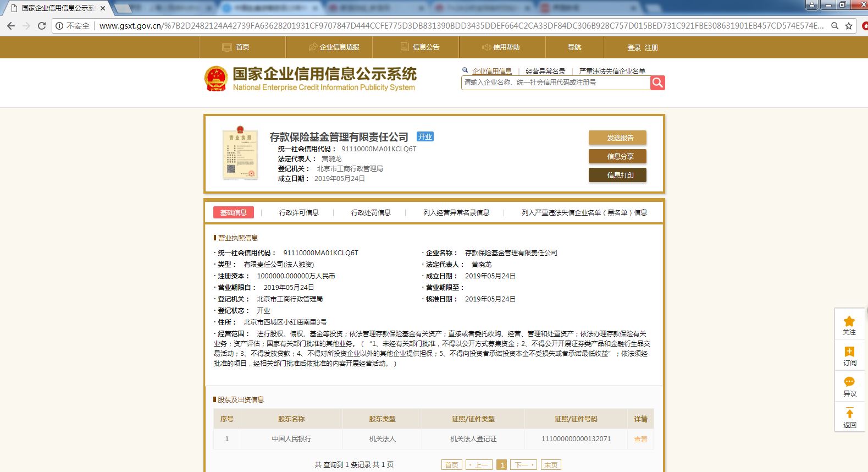The height and width of the screenshot is (472, 868).
Task: Open 企业信息填报 in the top nav
Action: (x=329, y=47)
